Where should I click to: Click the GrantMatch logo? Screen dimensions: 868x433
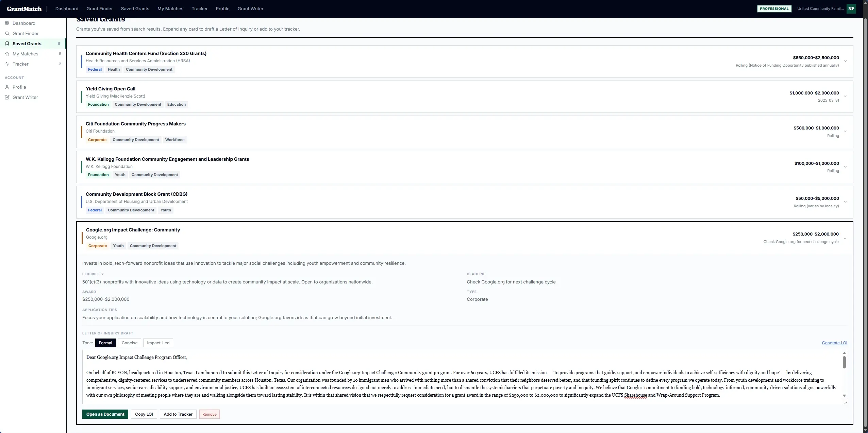(24, 9)
